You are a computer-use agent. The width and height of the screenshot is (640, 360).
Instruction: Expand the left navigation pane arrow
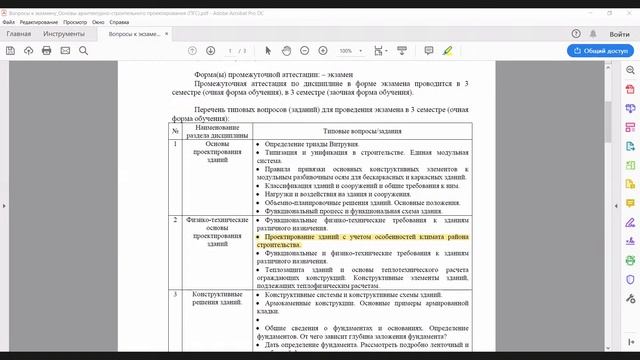coord(4,206)
